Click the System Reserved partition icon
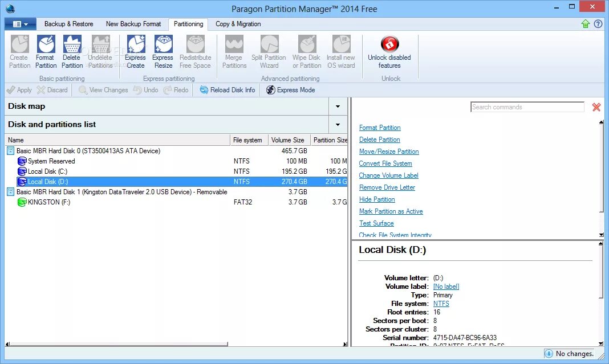609x364 pixels. 22,161
